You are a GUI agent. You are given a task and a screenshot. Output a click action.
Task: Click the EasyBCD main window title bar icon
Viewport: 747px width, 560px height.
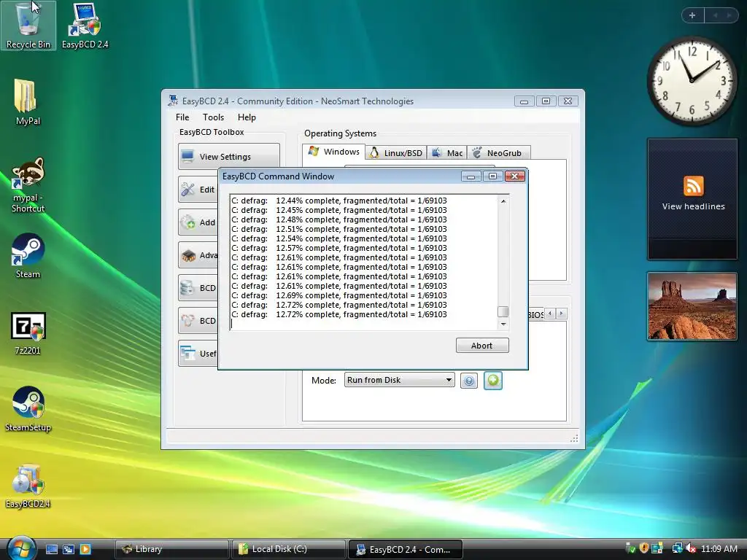point(173,101)
